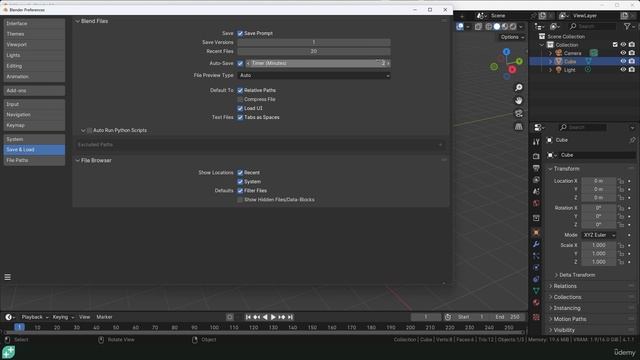
Task: Open Preferences hamburger menu at bottom left
Action: 7,277
